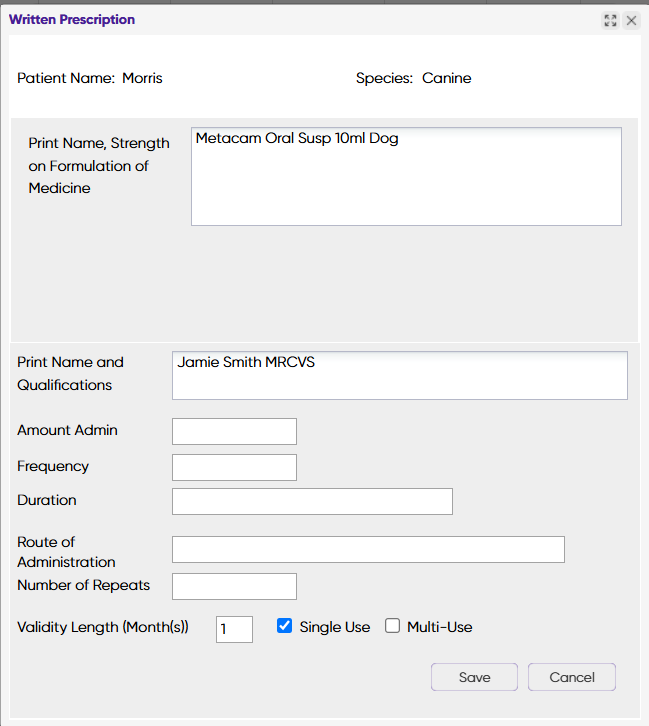Click the Written Prescription title bar
Image resolution: width=649 pixels, height=726 pixels.
[x=300, y=20]
